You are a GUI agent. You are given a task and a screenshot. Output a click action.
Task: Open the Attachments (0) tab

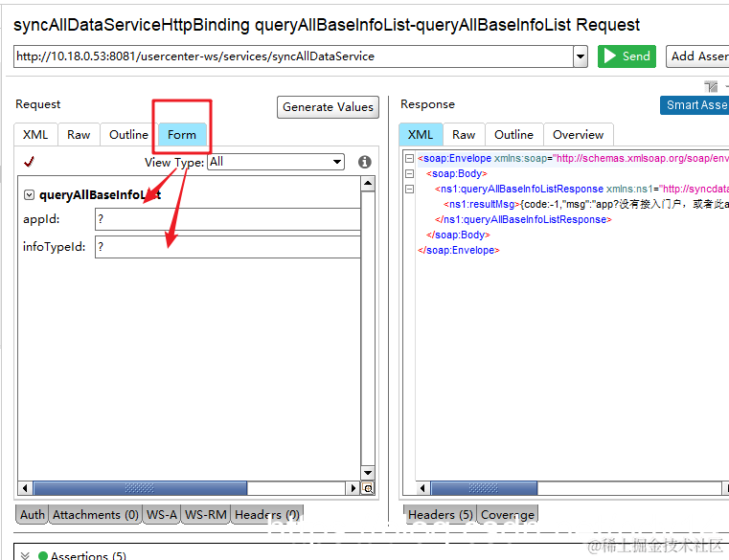(95, 514)
